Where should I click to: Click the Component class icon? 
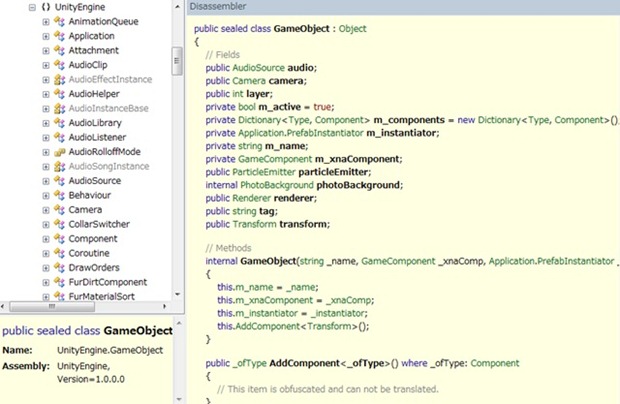pos(59,239)
